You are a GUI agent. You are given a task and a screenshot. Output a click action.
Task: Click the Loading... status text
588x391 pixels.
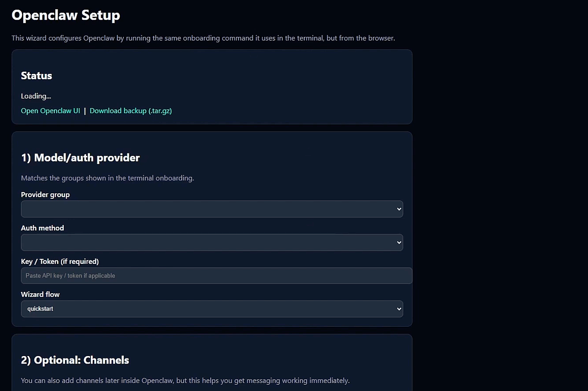pyautogui.click(x=36, y=96)
